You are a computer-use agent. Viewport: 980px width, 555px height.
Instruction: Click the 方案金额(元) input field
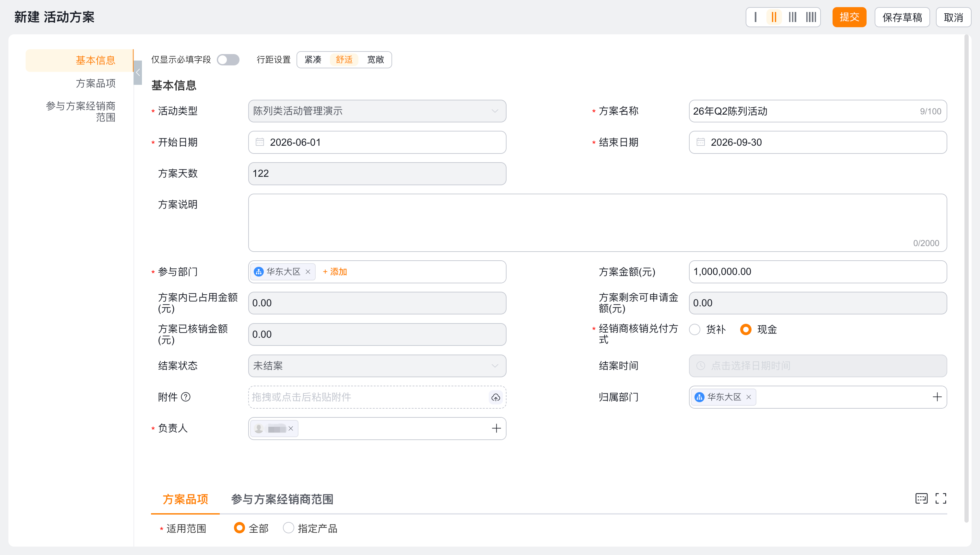point(818,272)
